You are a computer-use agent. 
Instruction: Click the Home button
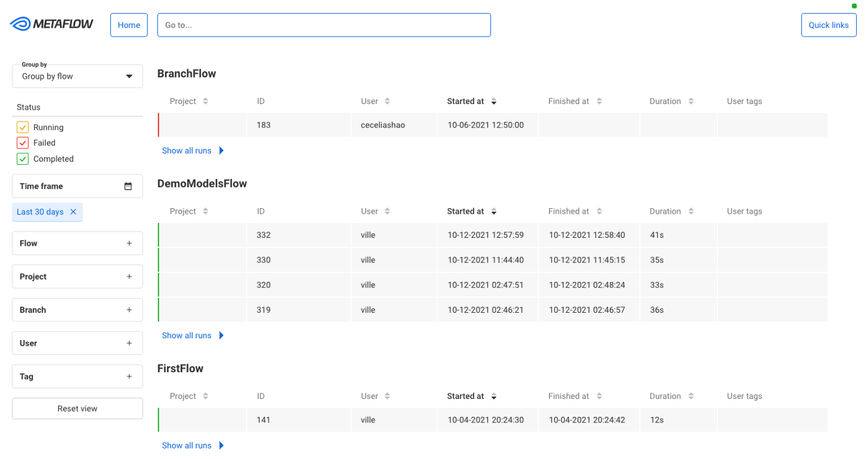point(129,25)
